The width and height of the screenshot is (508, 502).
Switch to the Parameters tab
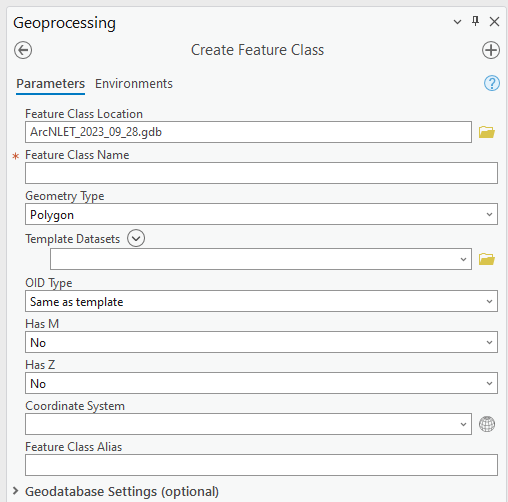[51, 84]
